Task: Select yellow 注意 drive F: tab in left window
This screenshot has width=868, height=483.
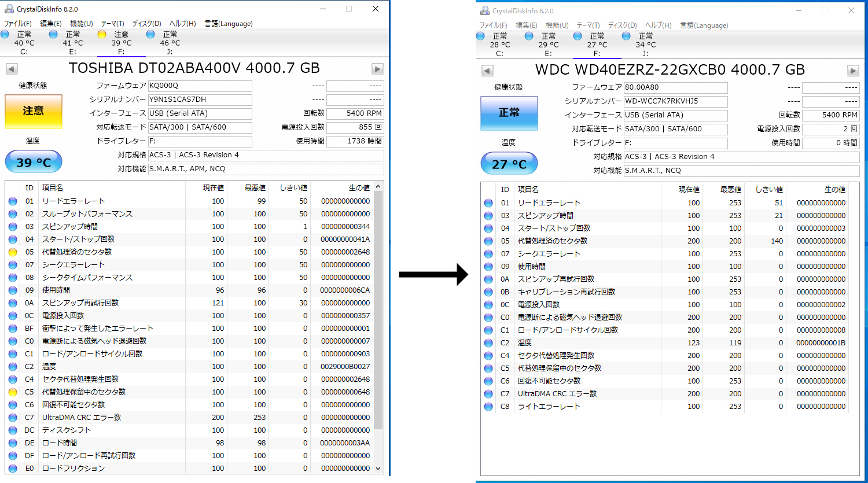Action: pyautogui.click(x=121, y=43)
